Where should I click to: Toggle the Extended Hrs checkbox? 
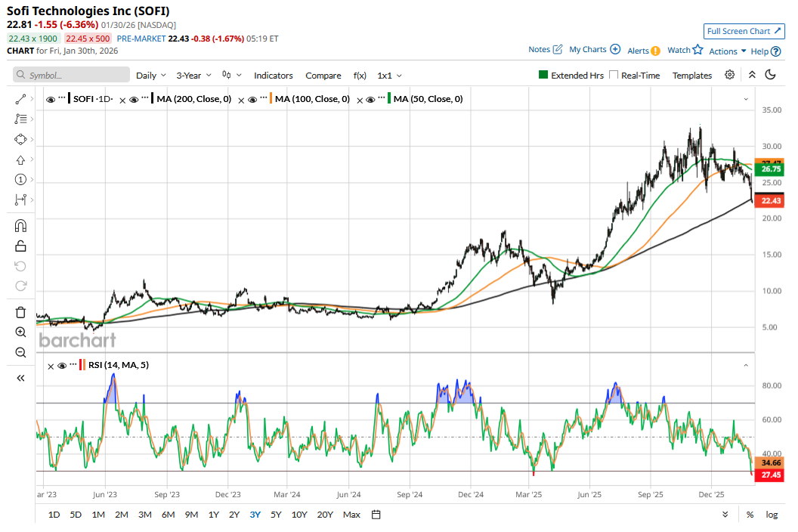point(543,76)
